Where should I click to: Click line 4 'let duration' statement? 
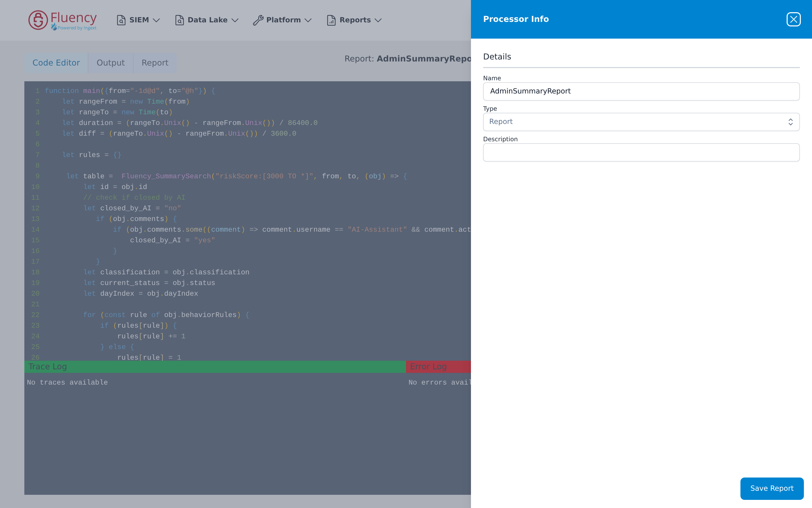(x=190, y=123)
